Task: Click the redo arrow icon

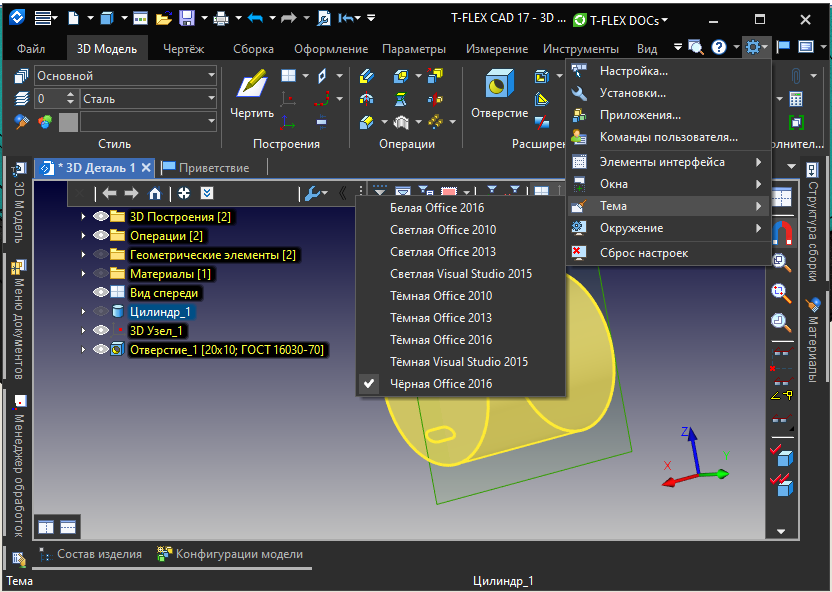Action: (289, 19)
